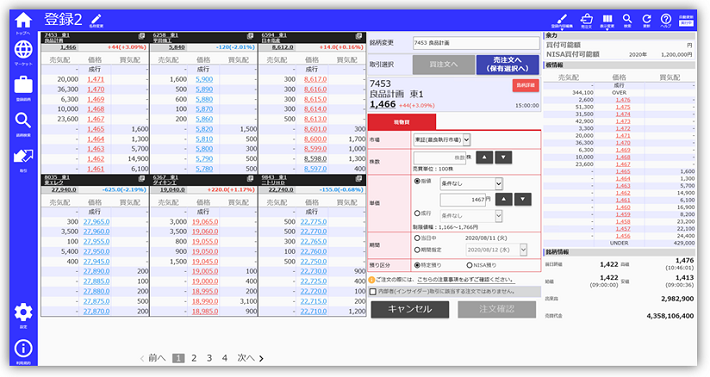Click current page 1 in pagination
The image size is (710, 377).
coord(178,358)
